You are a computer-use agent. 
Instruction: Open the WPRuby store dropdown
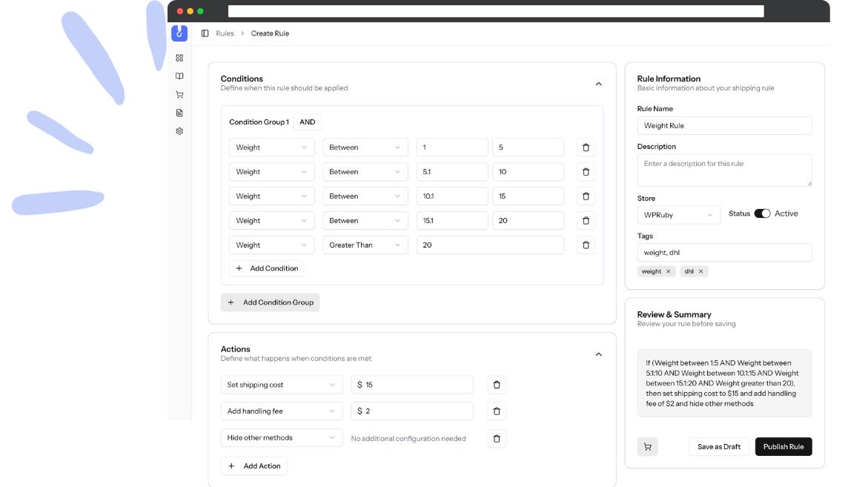[679, 215]
